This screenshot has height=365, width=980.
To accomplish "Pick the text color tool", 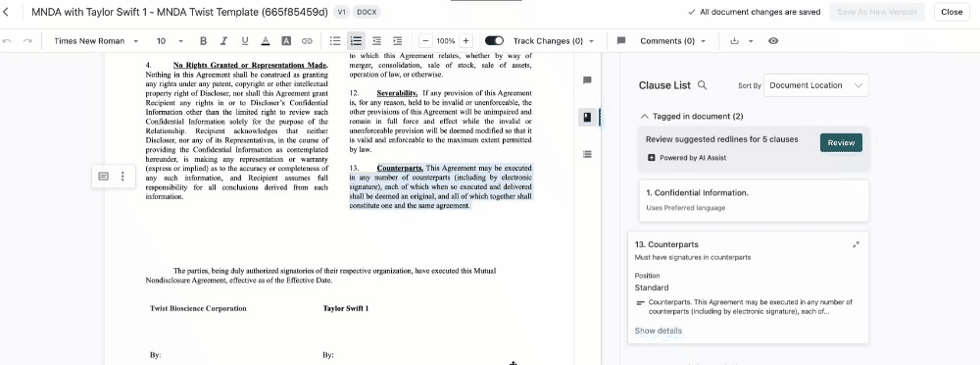I will coord(266,41).
